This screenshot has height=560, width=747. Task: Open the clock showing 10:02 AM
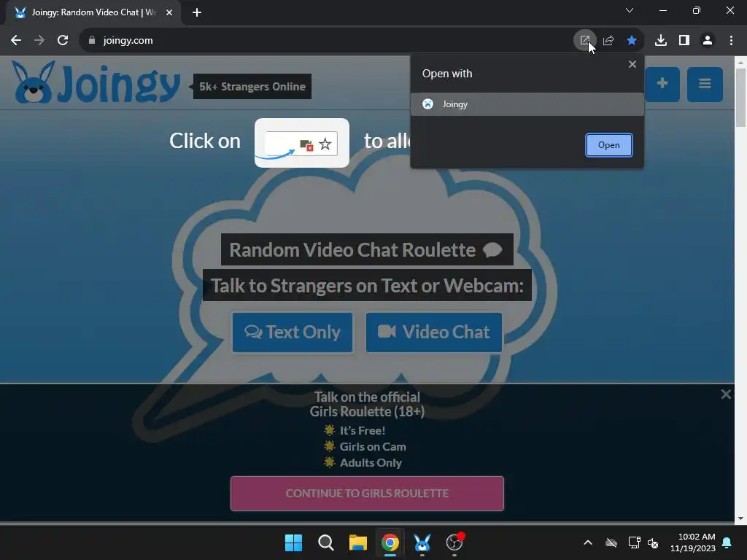693,542
